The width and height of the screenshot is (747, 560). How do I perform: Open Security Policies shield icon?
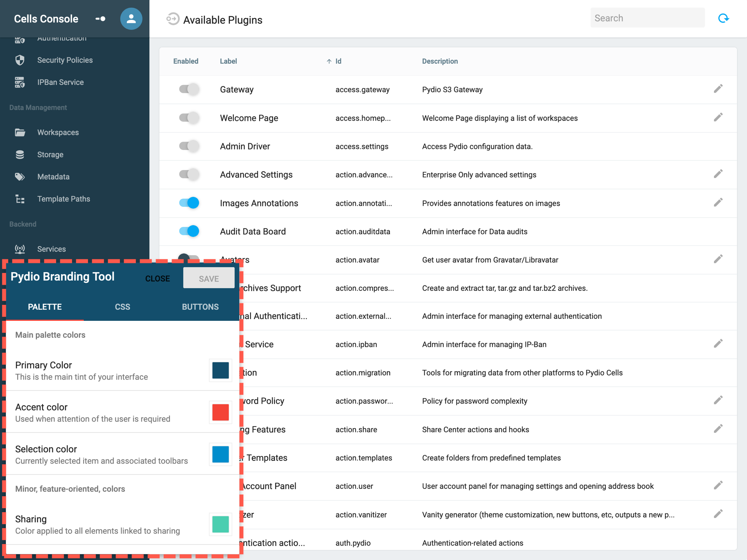click(x=20, y=60)
